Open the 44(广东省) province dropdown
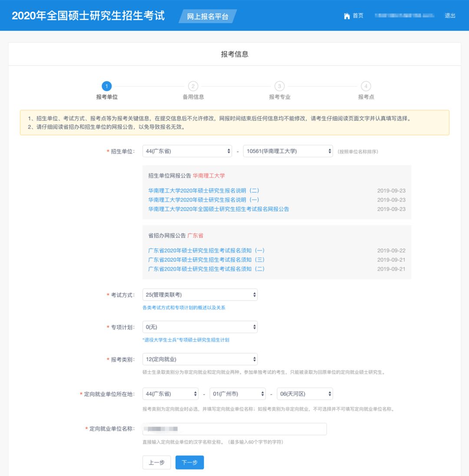 pyautogui.click(x=187, y=152)
